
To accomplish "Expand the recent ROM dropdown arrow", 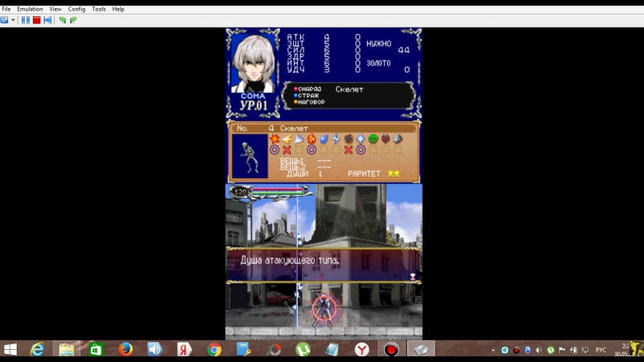I will coord(13,20).
